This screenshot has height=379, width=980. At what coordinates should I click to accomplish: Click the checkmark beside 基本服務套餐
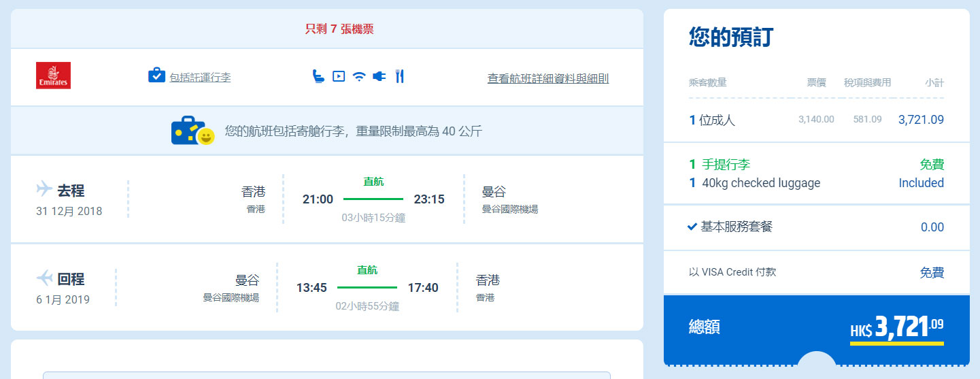coord(692,227)
